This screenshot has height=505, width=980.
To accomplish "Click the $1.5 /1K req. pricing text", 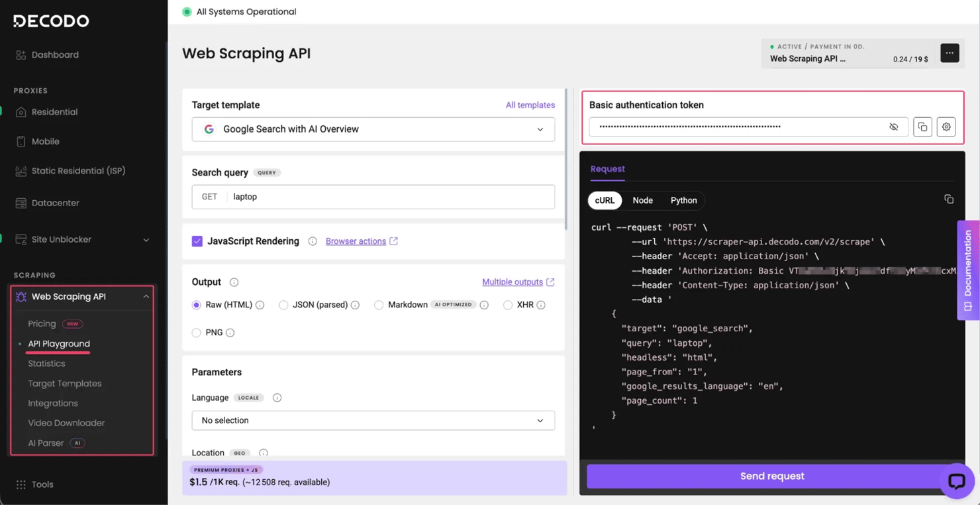I will [215, 482].
